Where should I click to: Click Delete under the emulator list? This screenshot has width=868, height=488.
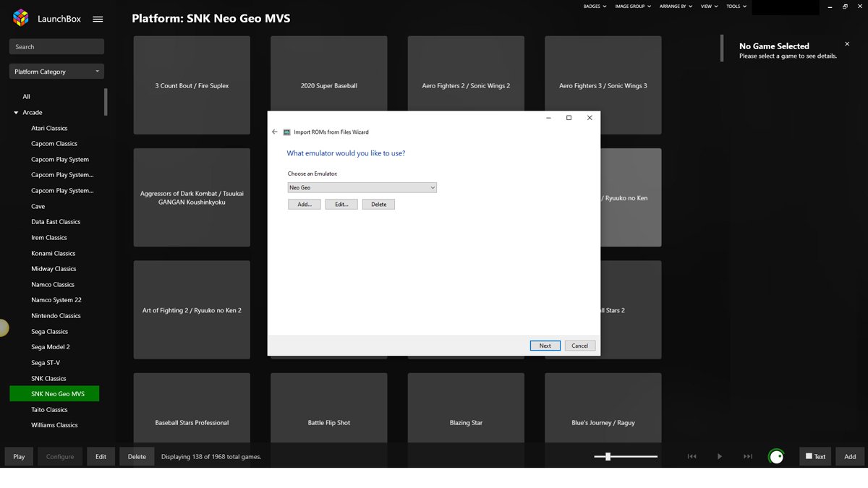point(379,205)
